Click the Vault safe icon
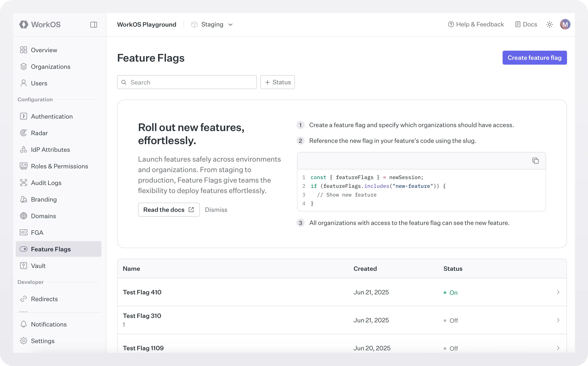 click(x=24, y=266)
